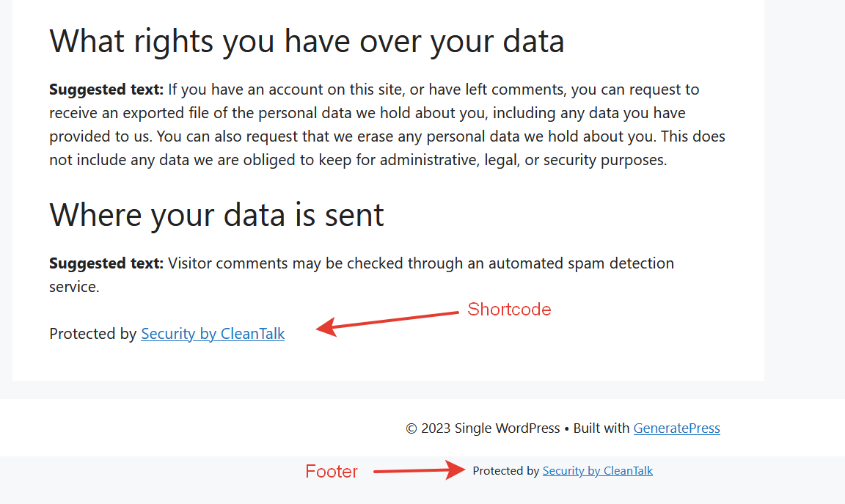Click the word service. ending the spam paragraph

pyautogui.click(x=74, y=288)
